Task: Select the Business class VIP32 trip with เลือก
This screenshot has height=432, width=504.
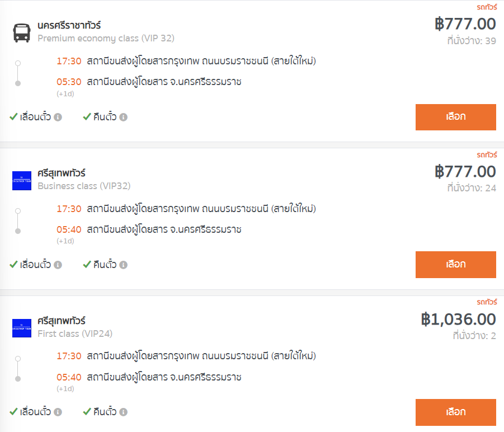Action: pyautogui.click(x=456, y=265)
